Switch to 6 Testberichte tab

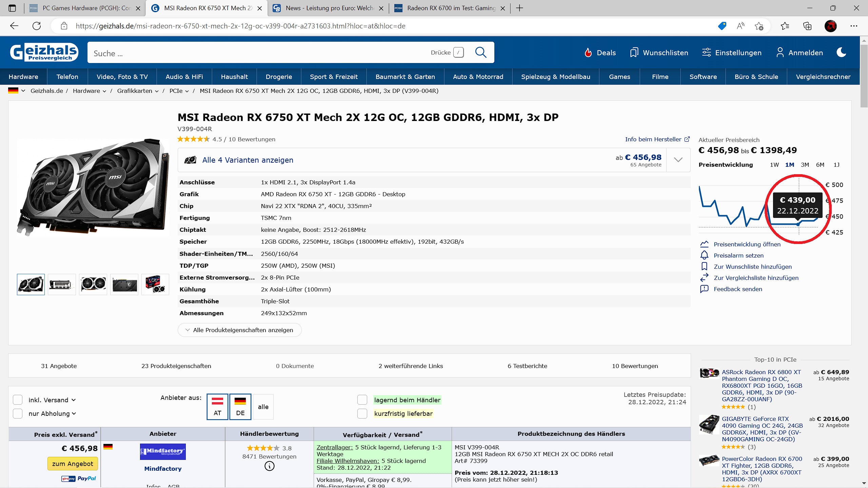pos(527,366)
